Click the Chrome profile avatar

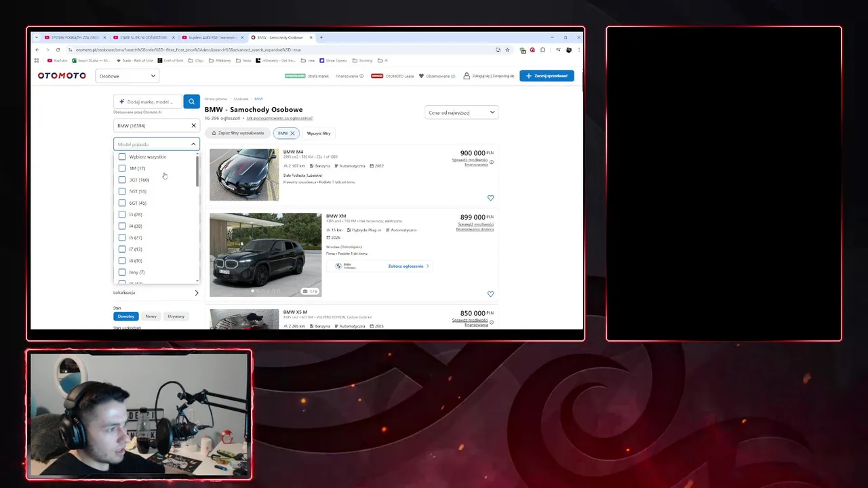568,49
